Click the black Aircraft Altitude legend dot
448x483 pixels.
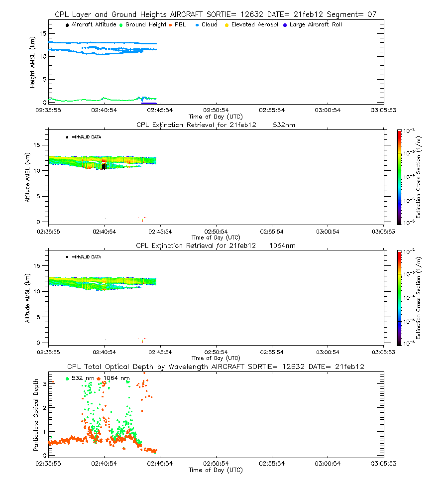pos(67,25)
